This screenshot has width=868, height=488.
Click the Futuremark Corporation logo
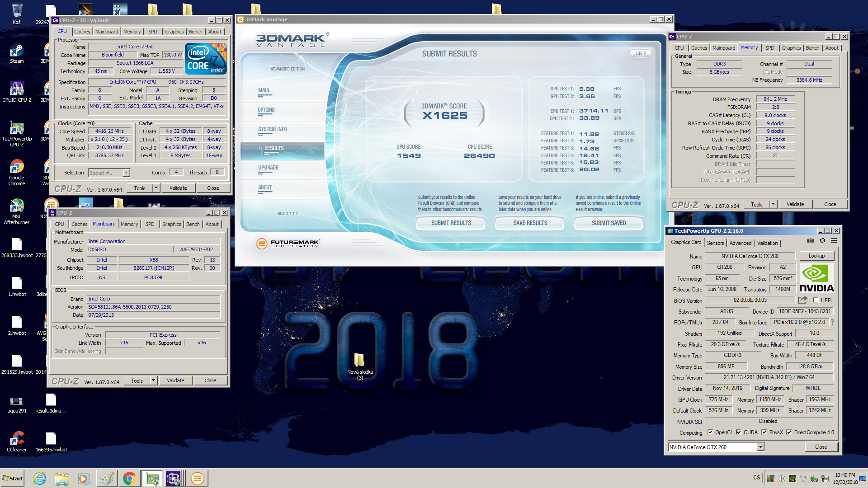click(x=288, y=244)
